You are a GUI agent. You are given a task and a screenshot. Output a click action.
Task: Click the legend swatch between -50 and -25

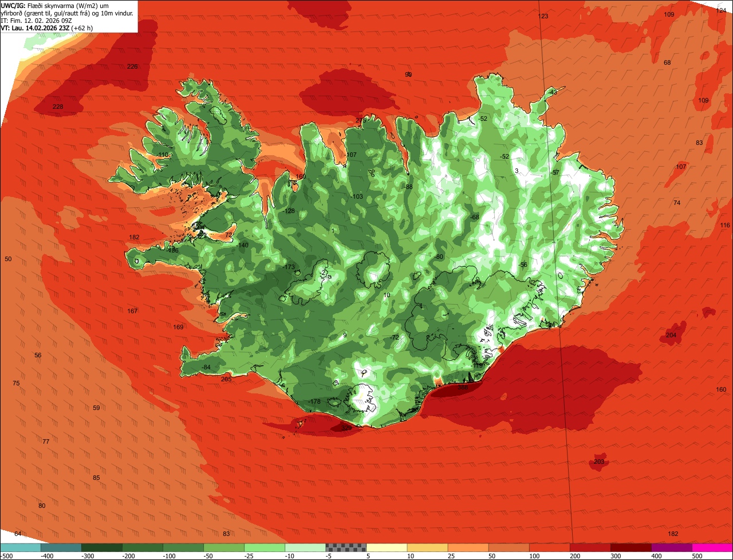tap(223, 547)
